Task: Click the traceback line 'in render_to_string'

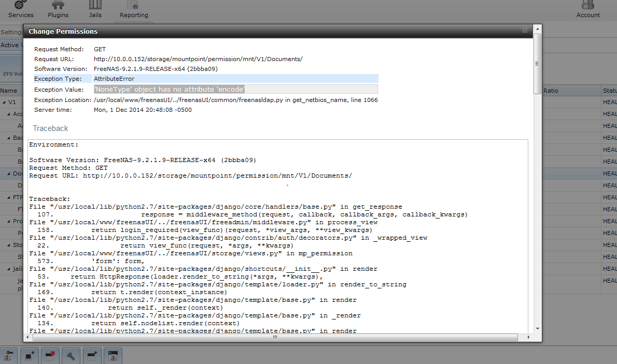Action: 218,285
